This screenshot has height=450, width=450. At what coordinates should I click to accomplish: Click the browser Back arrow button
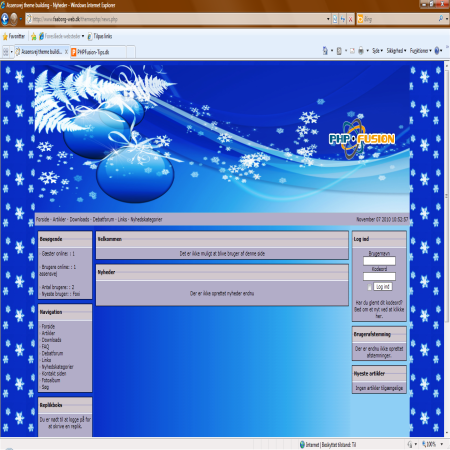click(5, 19)
